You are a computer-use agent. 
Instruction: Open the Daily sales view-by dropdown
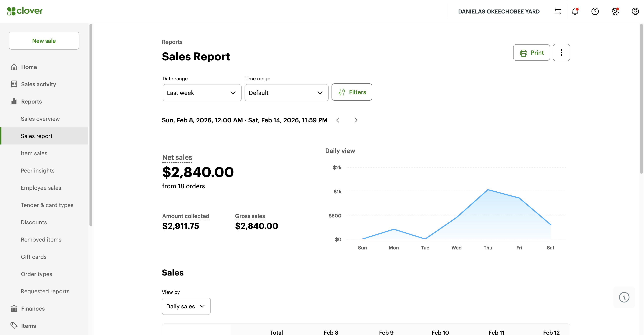click(x=186, y=306)
